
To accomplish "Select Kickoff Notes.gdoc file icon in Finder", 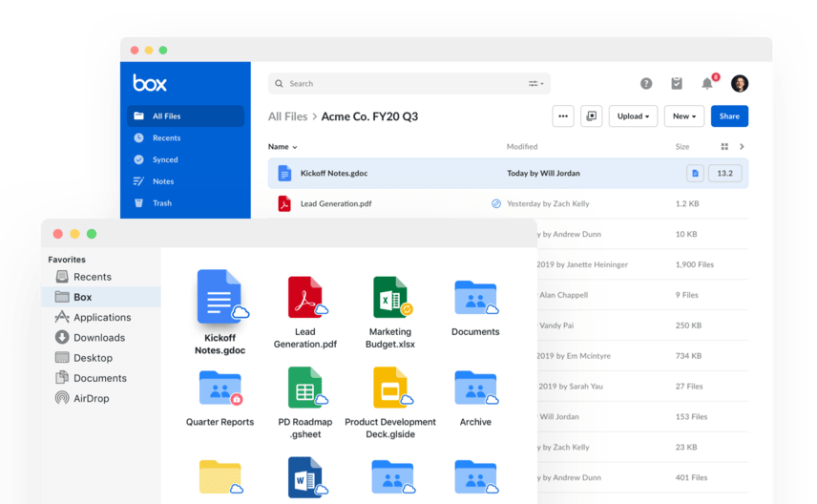I will (220, 296).
